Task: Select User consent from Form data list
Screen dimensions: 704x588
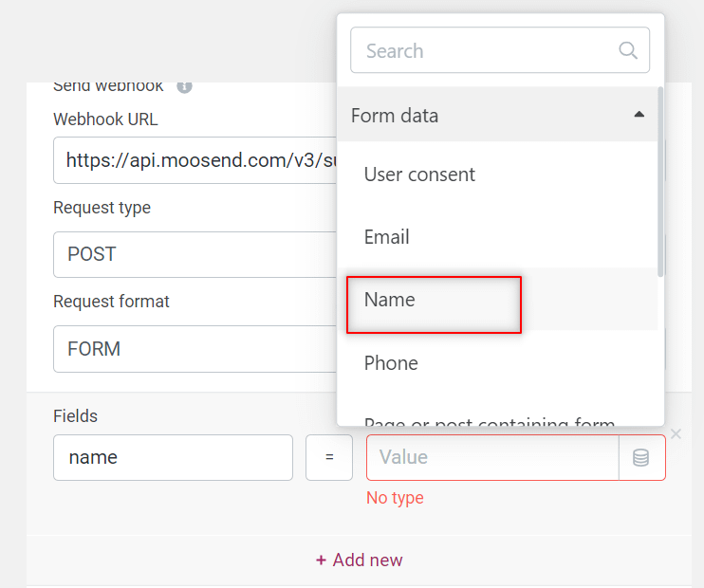Action: click(x=419, y=175)
